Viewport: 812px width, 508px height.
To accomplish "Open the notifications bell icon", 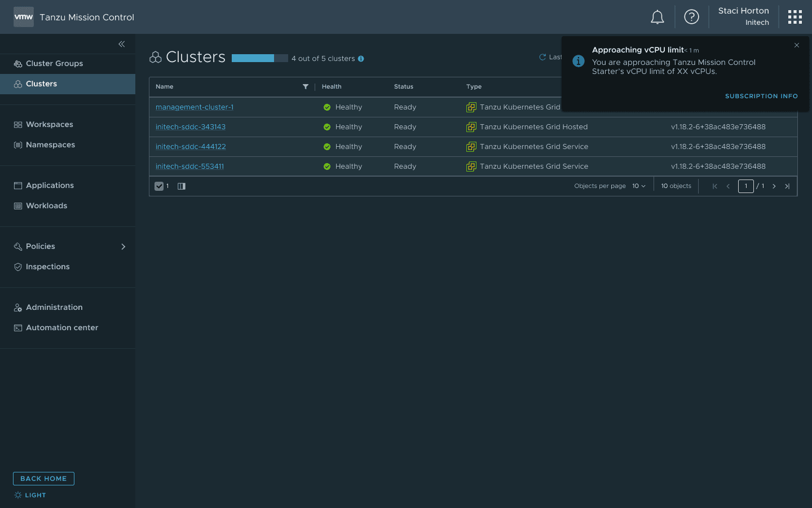I will [657, 17].
